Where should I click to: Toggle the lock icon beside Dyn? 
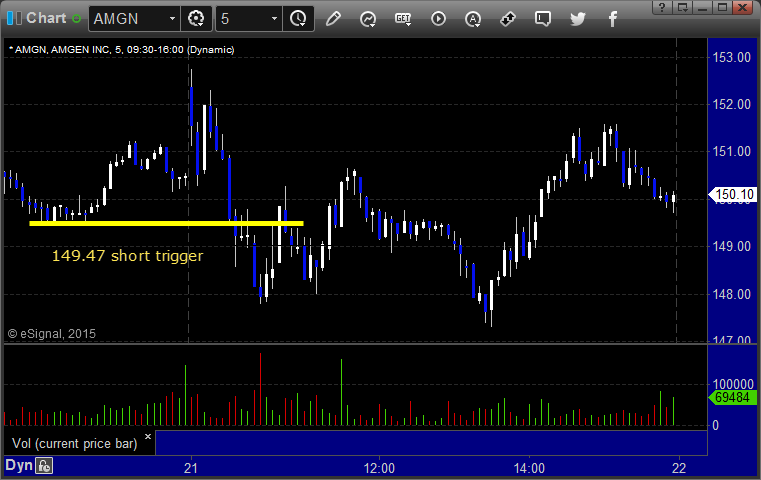tap(44, 466)
